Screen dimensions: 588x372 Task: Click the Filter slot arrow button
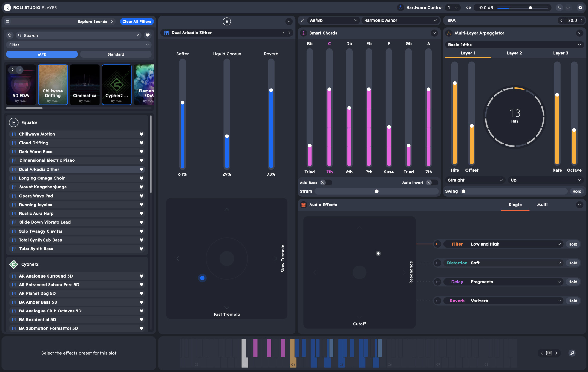coord(437,244)
